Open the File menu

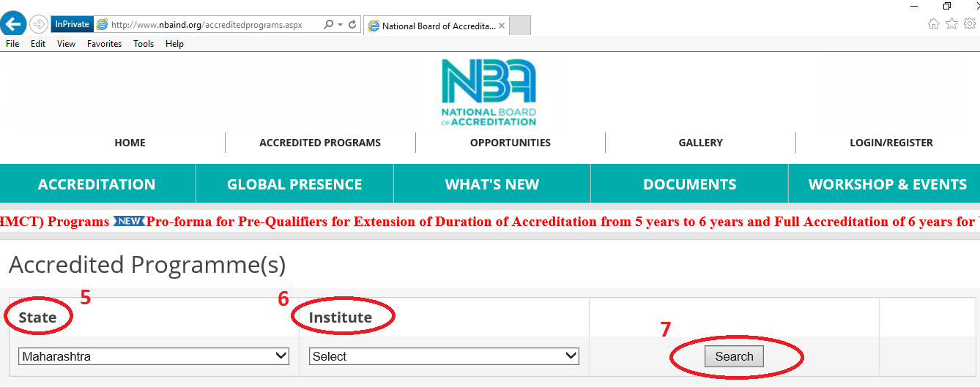coord(12,44)
